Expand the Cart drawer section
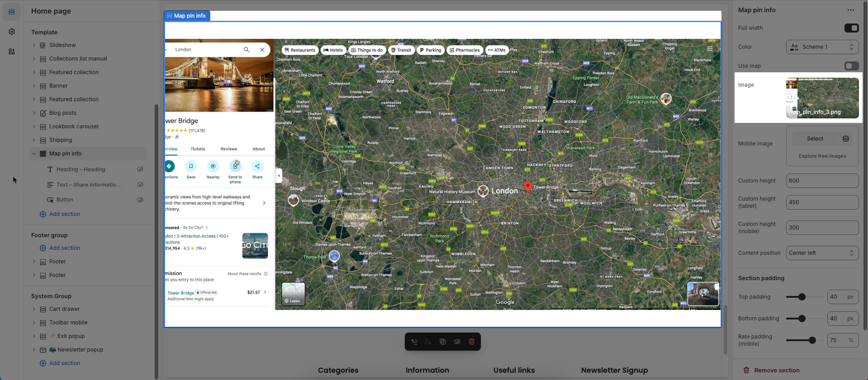 (34, 309)
